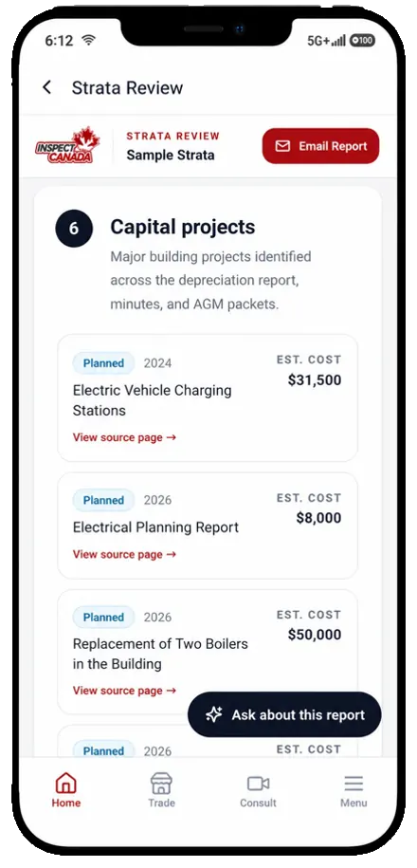Open the Consult video camera icon

point(258,784)
